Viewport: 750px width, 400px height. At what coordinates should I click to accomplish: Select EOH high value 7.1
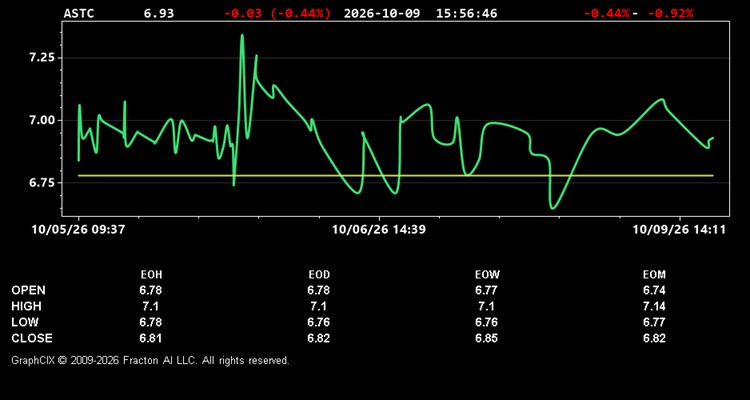coord(151,306)
